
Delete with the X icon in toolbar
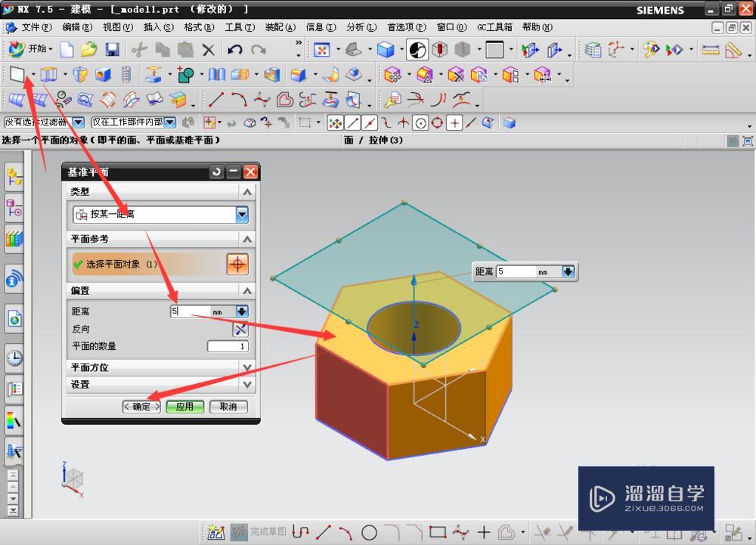(x=209, y=50)
